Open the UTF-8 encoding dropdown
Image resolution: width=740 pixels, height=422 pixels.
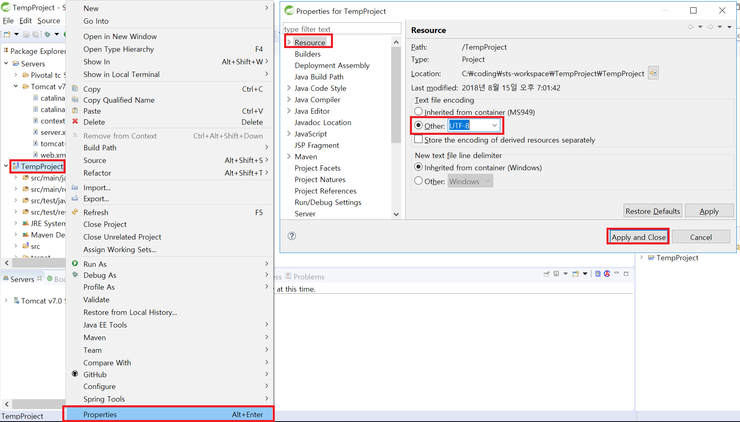[x=494, y=126]
